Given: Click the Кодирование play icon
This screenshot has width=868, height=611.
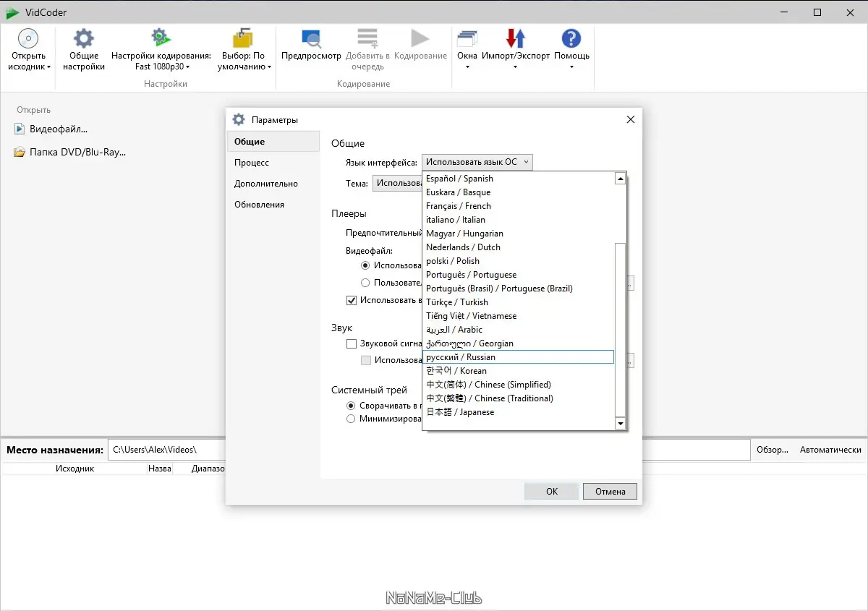Looking at the screenshot, I should tap(420, 38).
